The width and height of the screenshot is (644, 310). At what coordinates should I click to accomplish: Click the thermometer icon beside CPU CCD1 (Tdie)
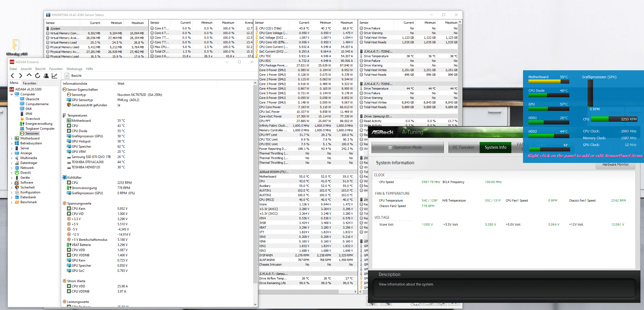[x=256, y=28]
